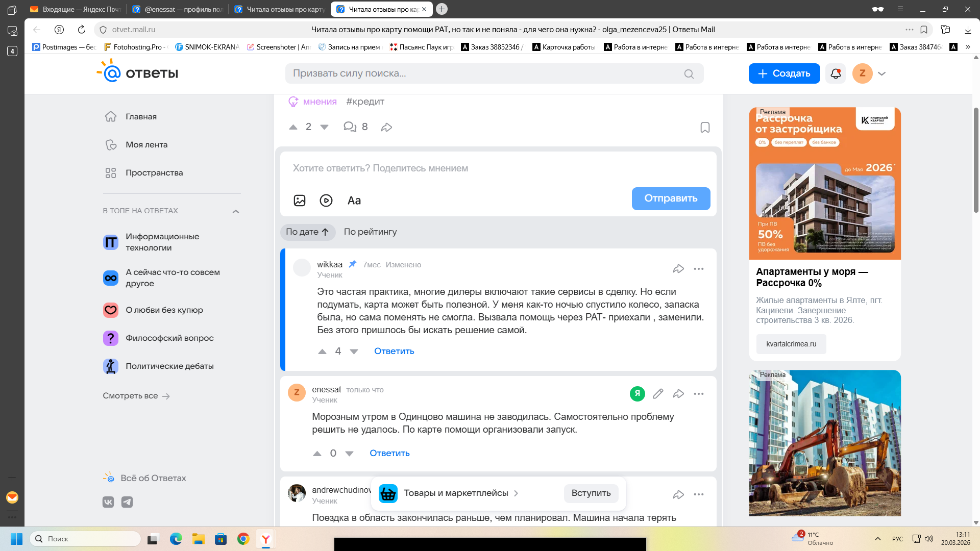The width and height of the screenshot is (980, 551).
Task: Open the Telegram link in the sidebar footer
Action: [127, 502]
